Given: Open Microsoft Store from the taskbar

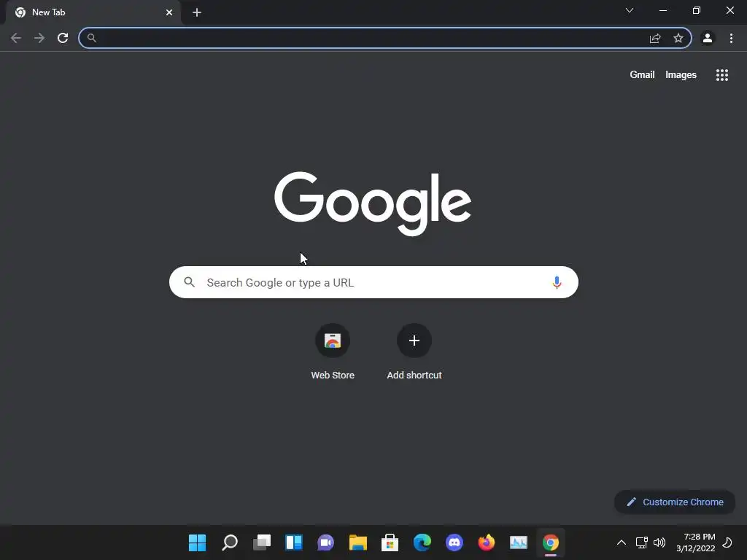Looking at the screenshot, I should (x=390, y=542).
